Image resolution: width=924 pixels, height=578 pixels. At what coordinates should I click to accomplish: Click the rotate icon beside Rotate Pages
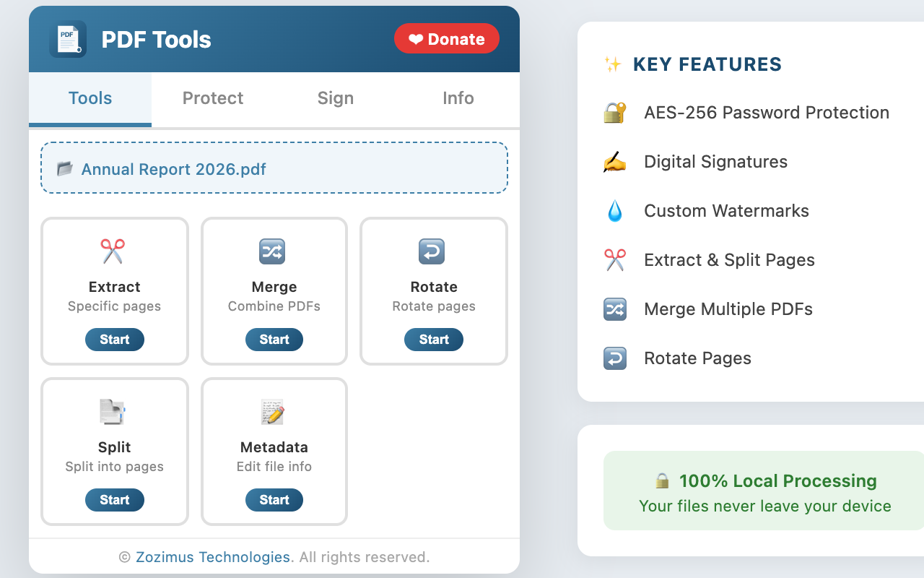coord(614,358)
